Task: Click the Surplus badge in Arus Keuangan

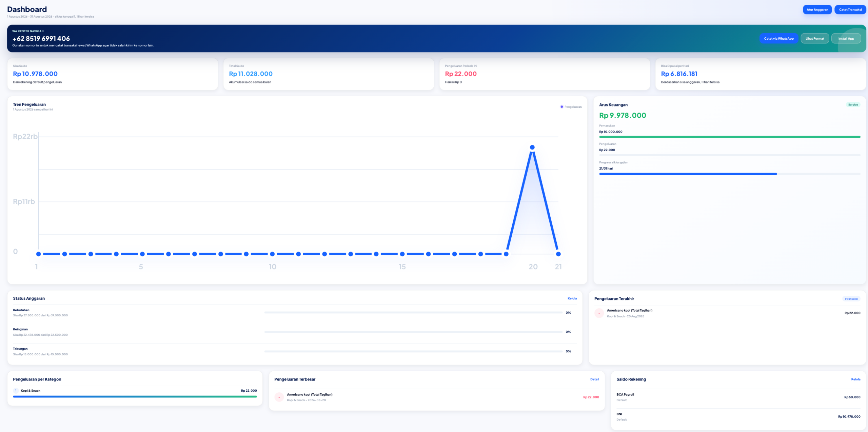Action: click(853, 104)
